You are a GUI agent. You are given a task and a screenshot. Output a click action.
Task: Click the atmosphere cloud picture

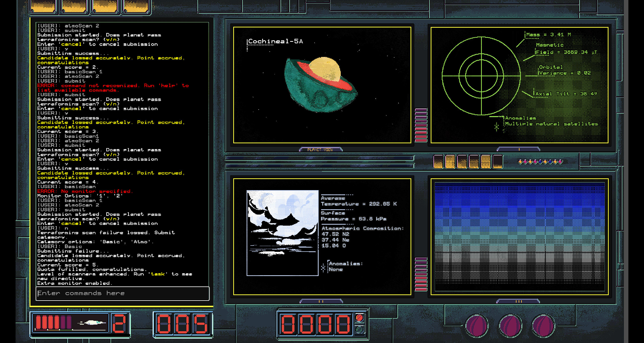coord(282,233)
